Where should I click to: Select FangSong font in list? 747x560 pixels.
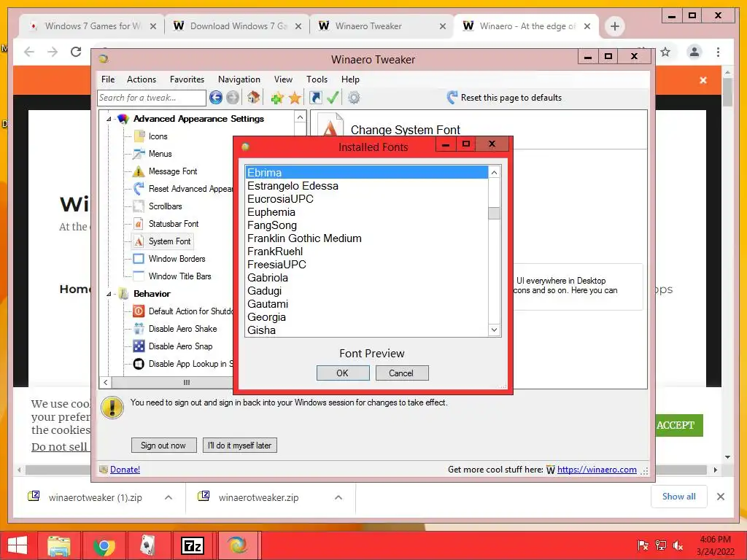pyautogui.click(x=366, y=225)
